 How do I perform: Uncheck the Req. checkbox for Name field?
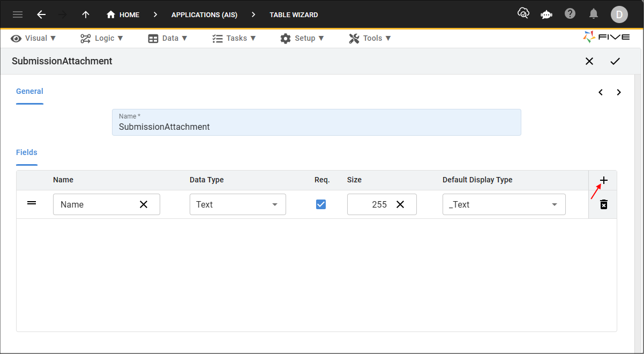point(321,204)
